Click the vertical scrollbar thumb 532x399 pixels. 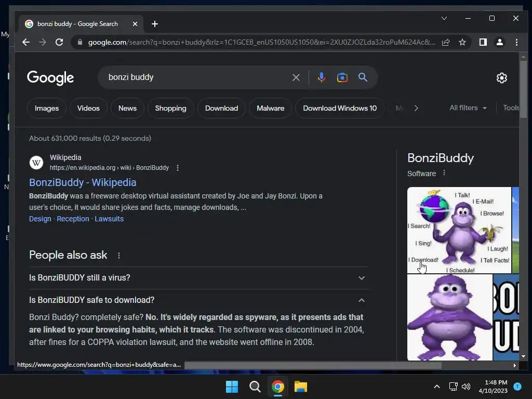pos(524,89)
